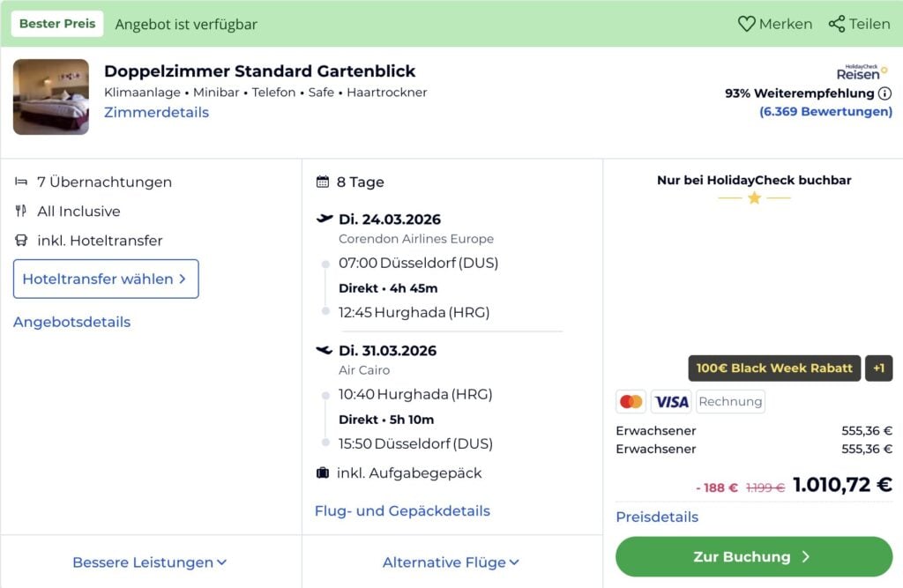Click the luggage icon next to inkl. Aufgabegepäck

tap(322, 473)
